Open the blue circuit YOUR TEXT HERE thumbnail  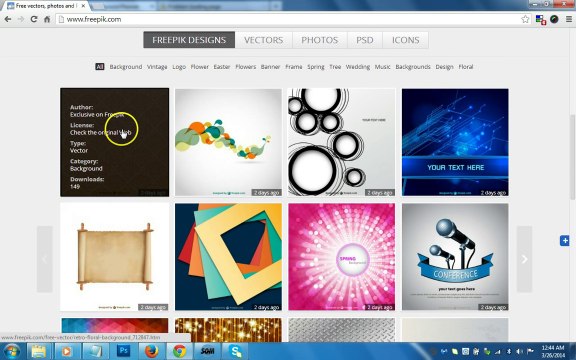click(x=455, y=142)
